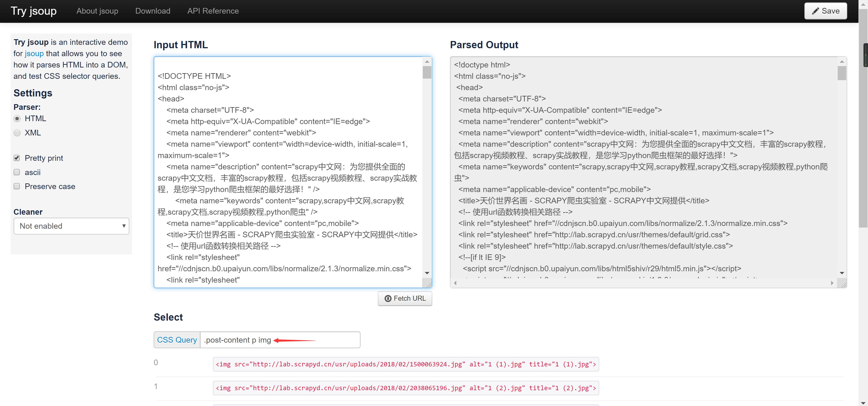This screenshot has height=406, width=868.
Task: Click the Parsed Output scroll down arrow
Action: (x=842, y=273)
